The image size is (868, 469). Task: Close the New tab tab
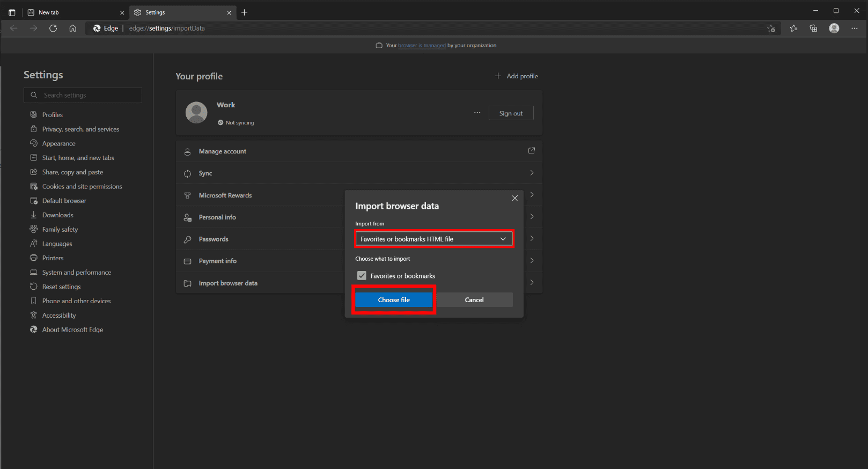(122, 12)
